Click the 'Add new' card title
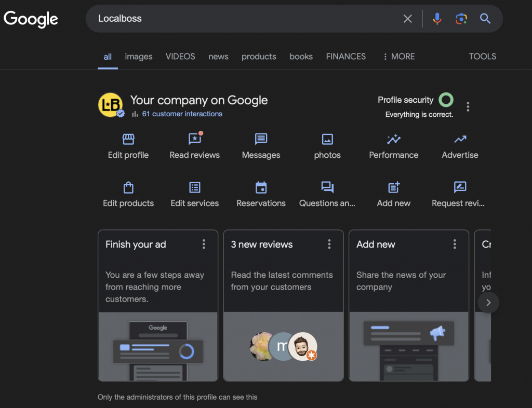Image resolution: width=532 pixels, height=408 pixels. (376, 244)
